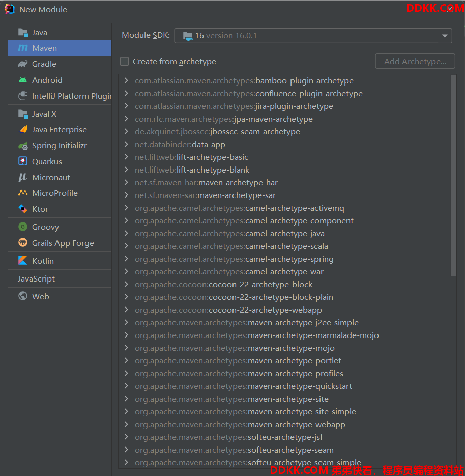Screen dimensions: 465x476
Task: Select the Quarkus module type
Action: click(x=60, y=161)
